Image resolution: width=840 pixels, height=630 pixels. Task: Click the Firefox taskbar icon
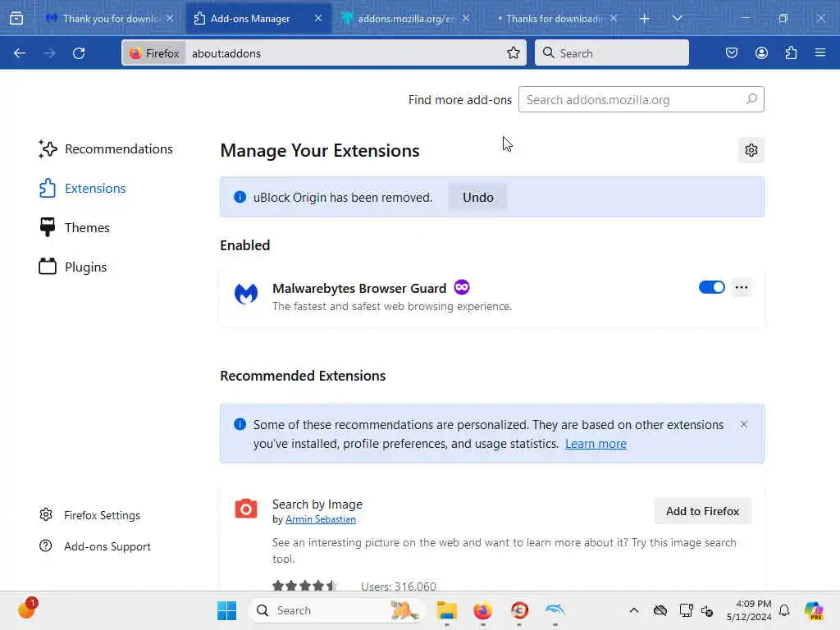coord(482,610)
